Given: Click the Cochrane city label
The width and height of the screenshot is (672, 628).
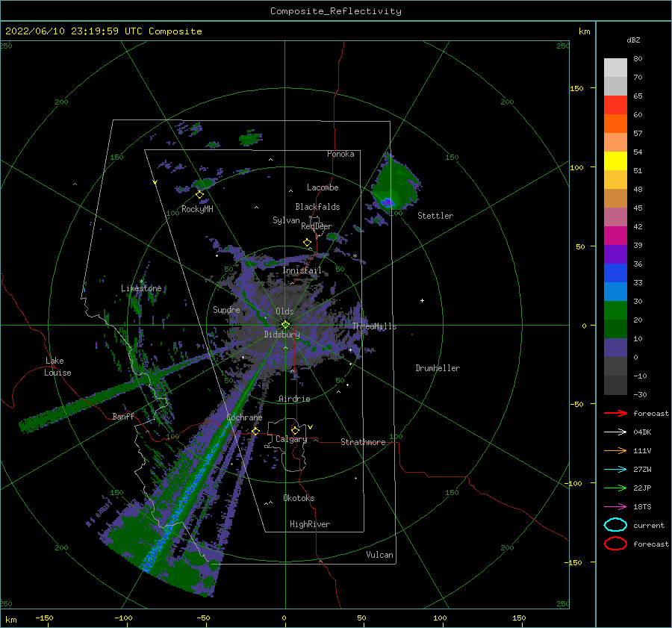Looking at the screenshot, I should point(244,417).
